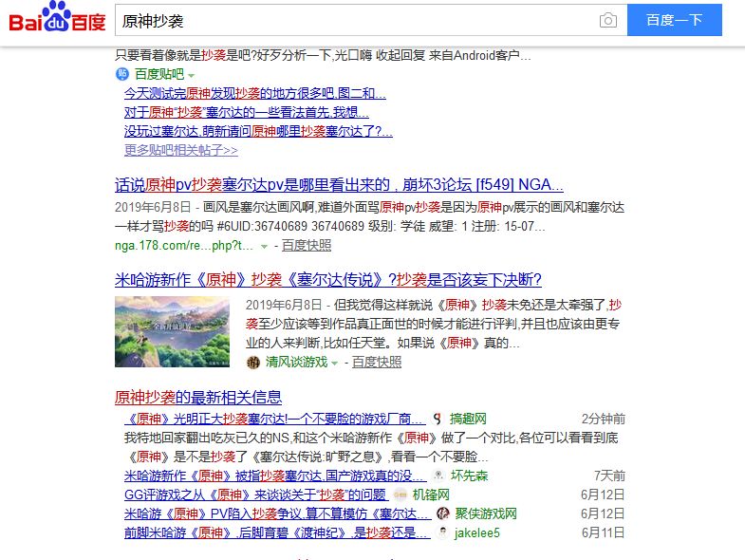Click the 7天前 timestamp
This screenshot has height=560, width=745.
click(x=609, y=476)
